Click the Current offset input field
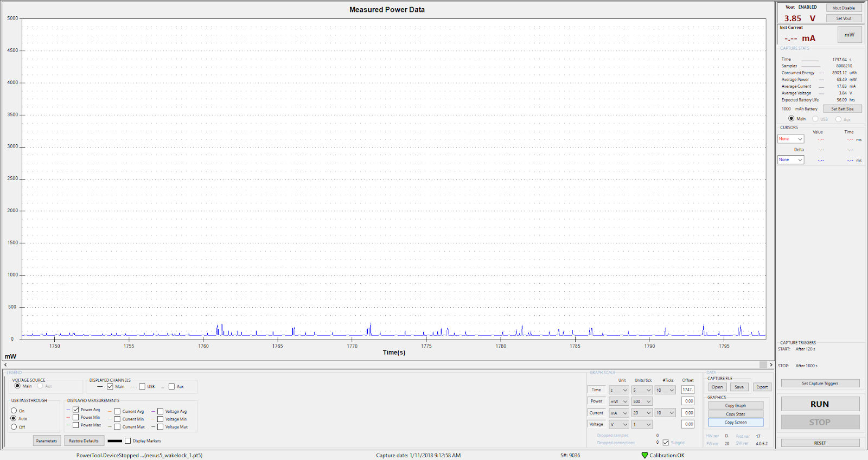The width and height of the screenshot is (868, 460). coord(688,413)
